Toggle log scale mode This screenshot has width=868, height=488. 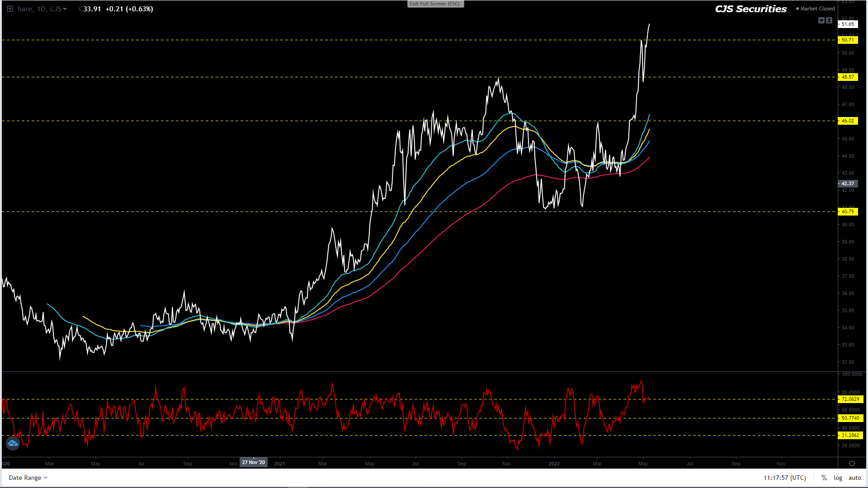click(x=838, y=478)
